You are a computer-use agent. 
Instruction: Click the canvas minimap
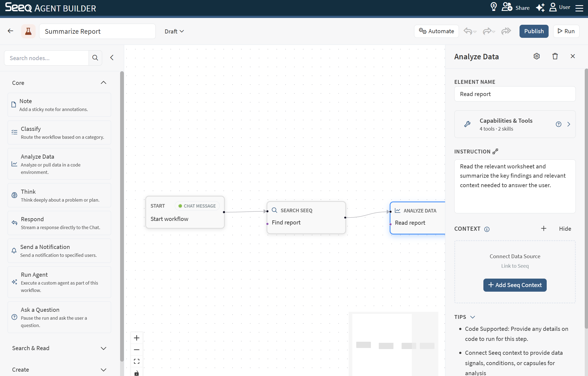393,344
